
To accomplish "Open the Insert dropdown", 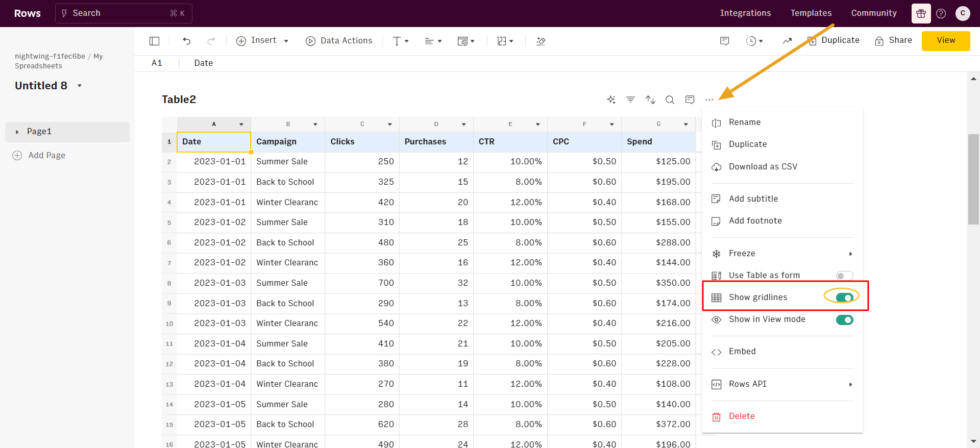I will [x=263, y=41].
